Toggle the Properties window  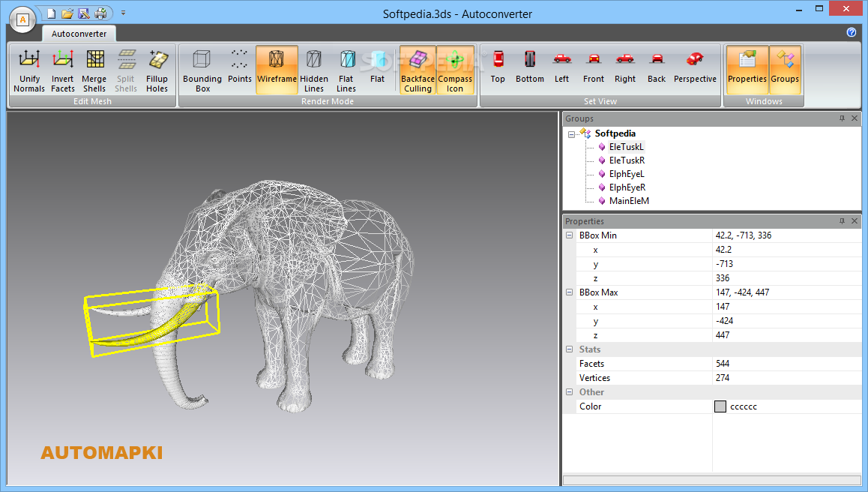pos(747,70)
